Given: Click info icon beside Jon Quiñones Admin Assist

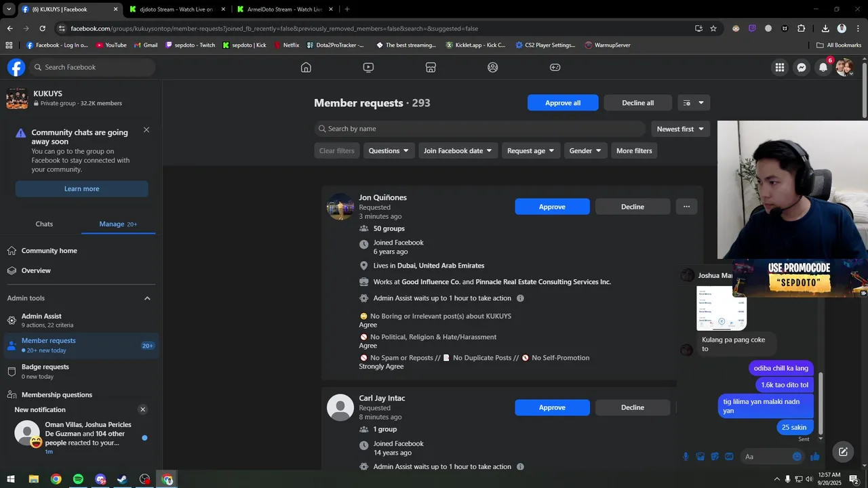Looking at the screenshot, I should tap(520, 298).
